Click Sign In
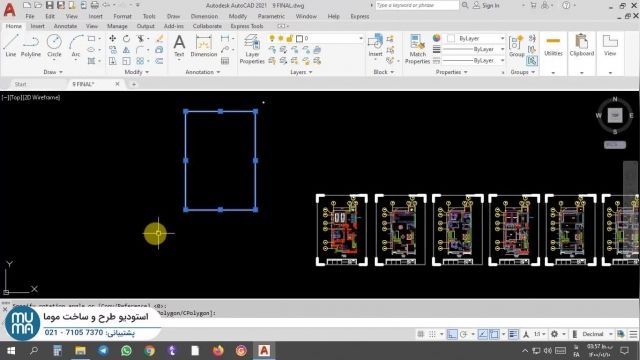640x360 pixels. coord(486,5)
